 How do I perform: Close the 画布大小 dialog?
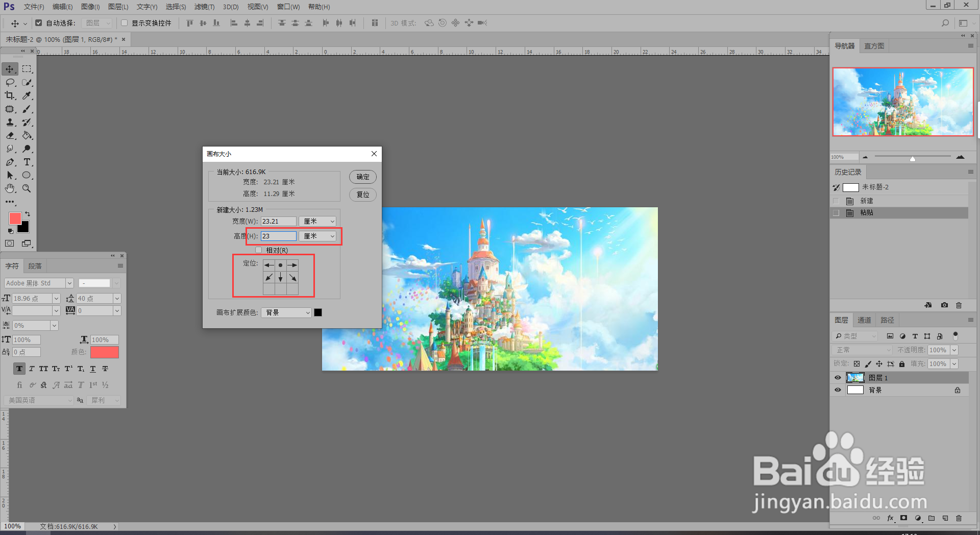374,154
